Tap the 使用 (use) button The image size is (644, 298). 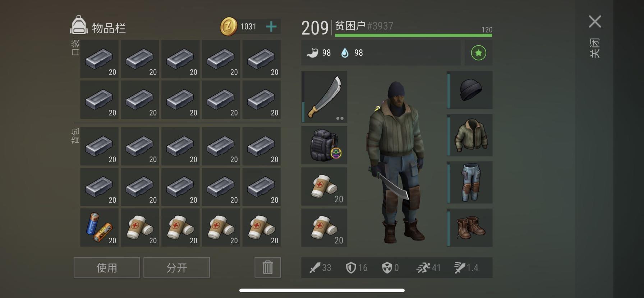tap(107, 267)
